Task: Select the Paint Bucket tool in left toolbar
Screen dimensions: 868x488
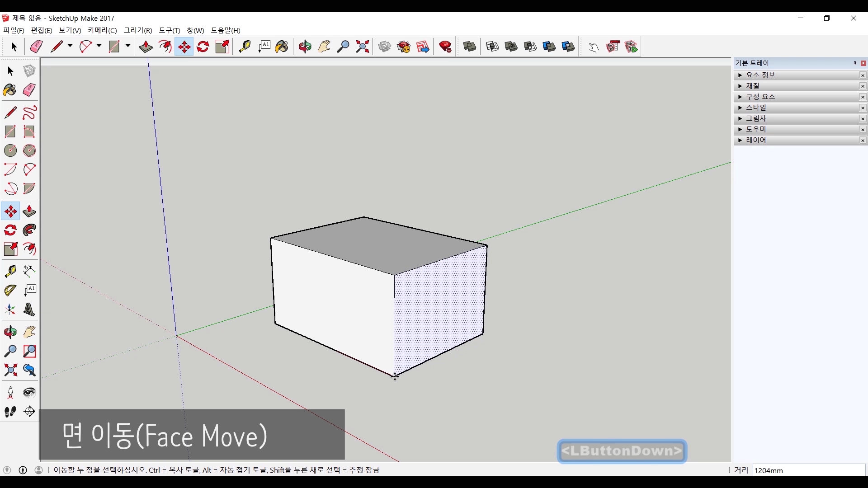Action: tap(9, 90)
